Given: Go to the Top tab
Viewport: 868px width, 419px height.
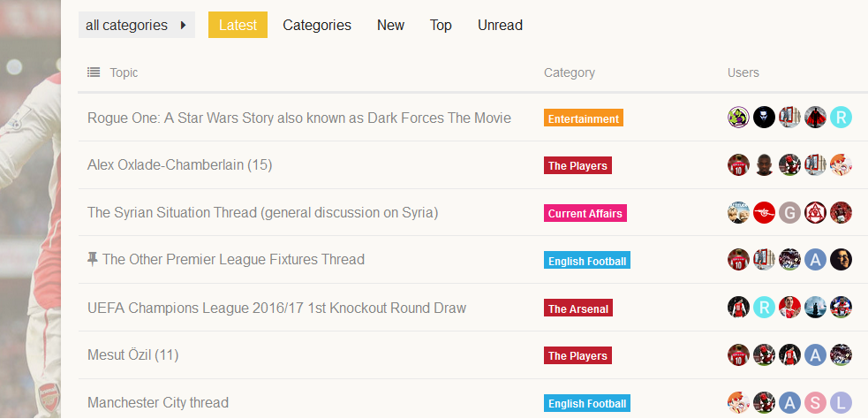Looking at the screenshot, I should 441,25.
